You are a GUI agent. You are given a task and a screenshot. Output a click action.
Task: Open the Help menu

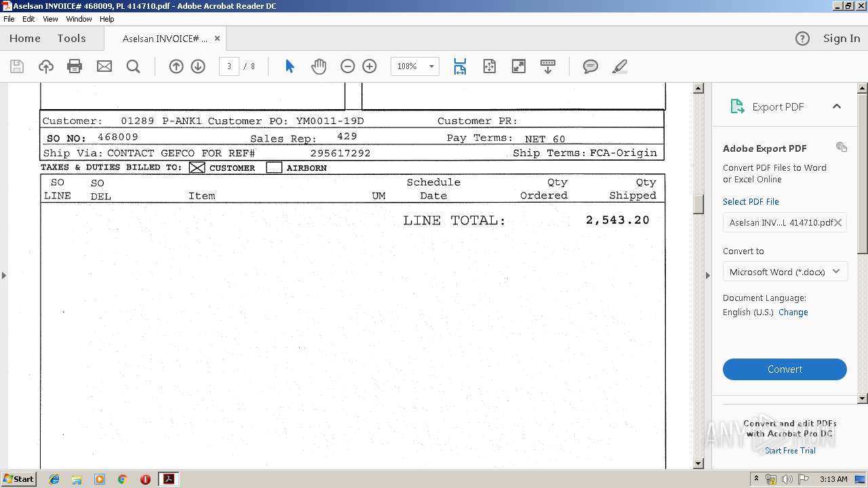click(107, 19)
